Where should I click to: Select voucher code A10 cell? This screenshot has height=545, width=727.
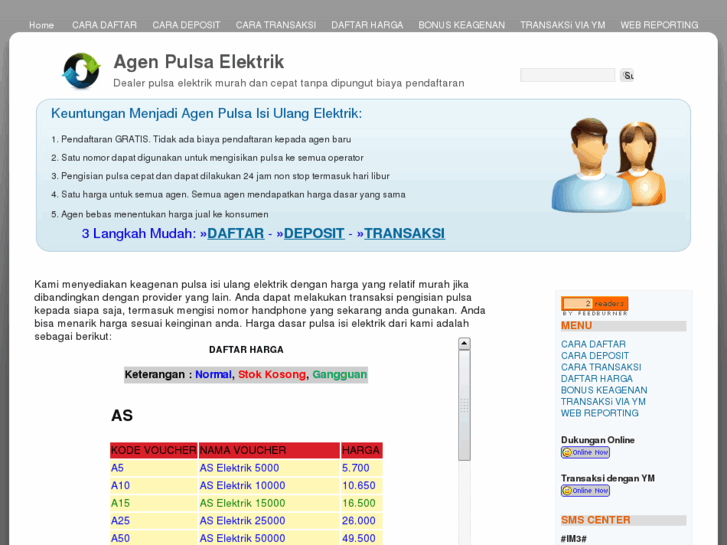click(153, 486)
